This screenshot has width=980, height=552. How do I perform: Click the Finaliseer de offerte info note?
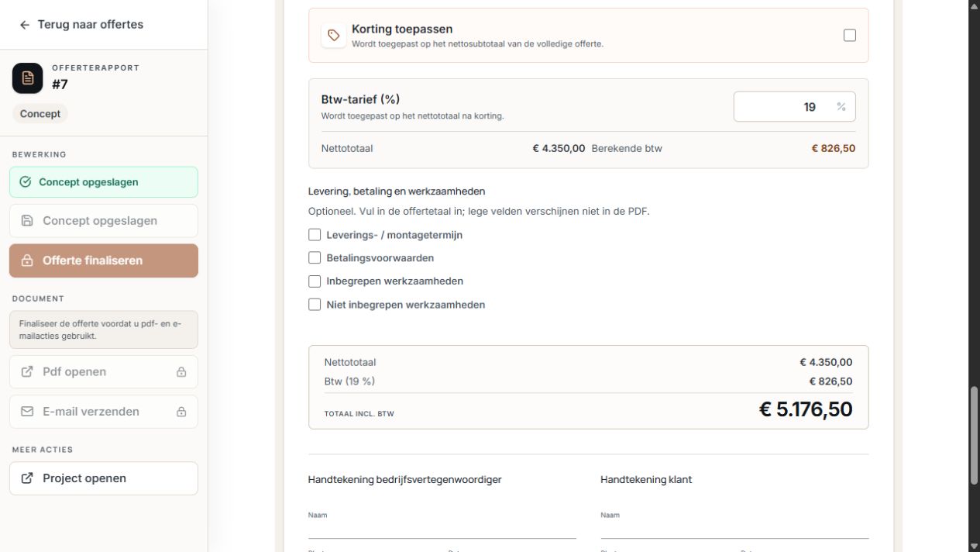click(x=104, y=330)
